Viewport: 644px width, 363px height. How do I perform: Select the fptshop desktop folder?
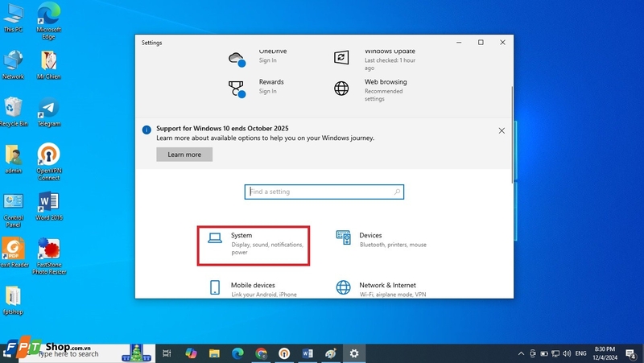point(13,300)
